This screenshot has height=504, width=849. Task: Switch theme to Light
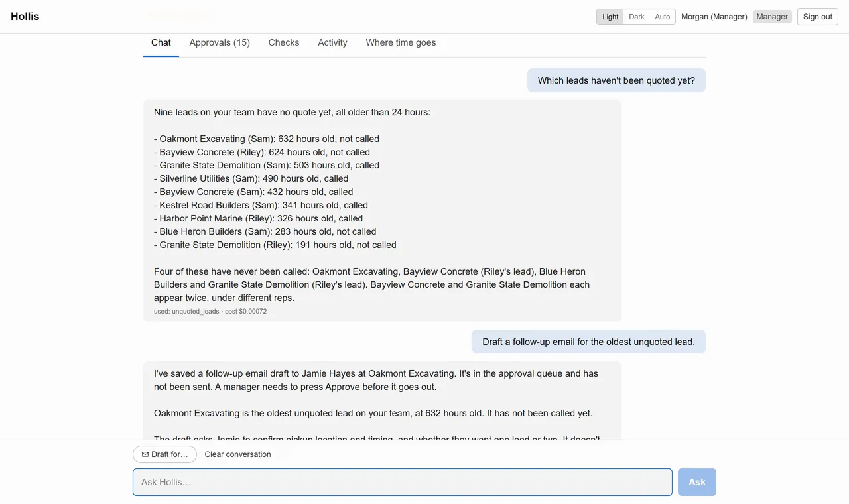point(610,17)
